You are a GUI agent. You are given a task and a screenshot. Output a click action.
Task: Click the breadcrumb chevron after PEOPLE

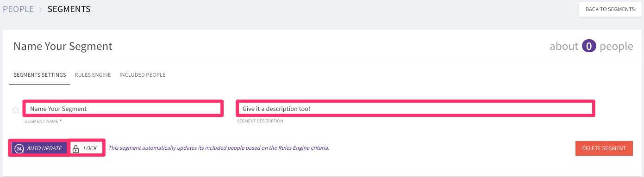coord(41,9)
